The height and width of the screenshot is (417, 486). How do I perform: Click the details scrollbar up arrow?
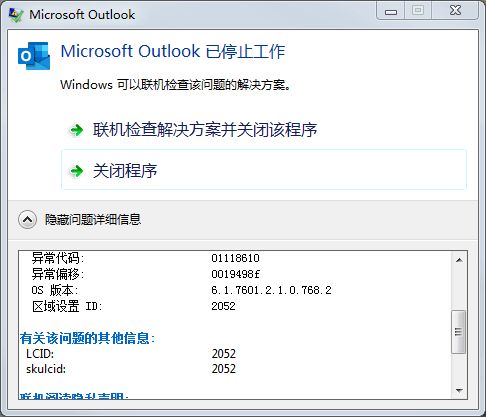459,260
